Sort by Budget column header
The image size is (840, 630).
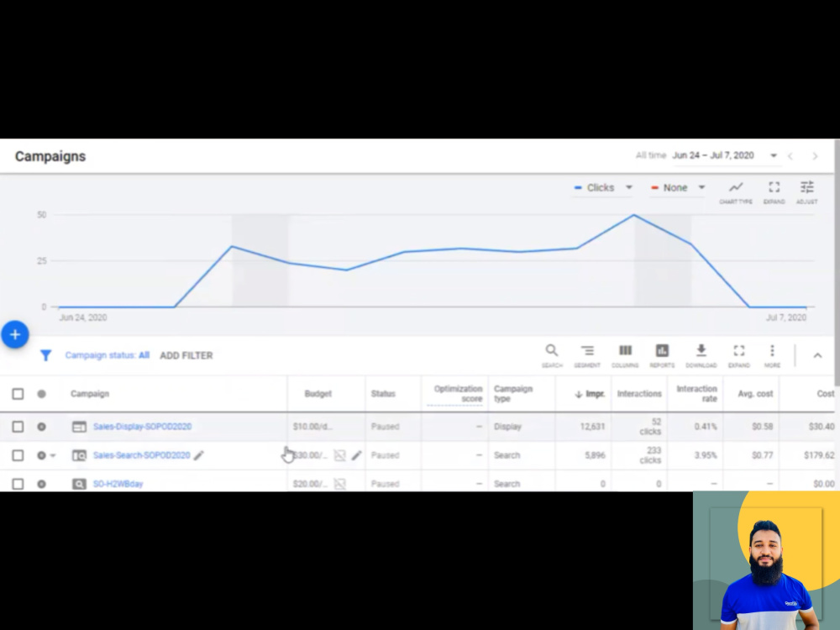coord(318,394)
